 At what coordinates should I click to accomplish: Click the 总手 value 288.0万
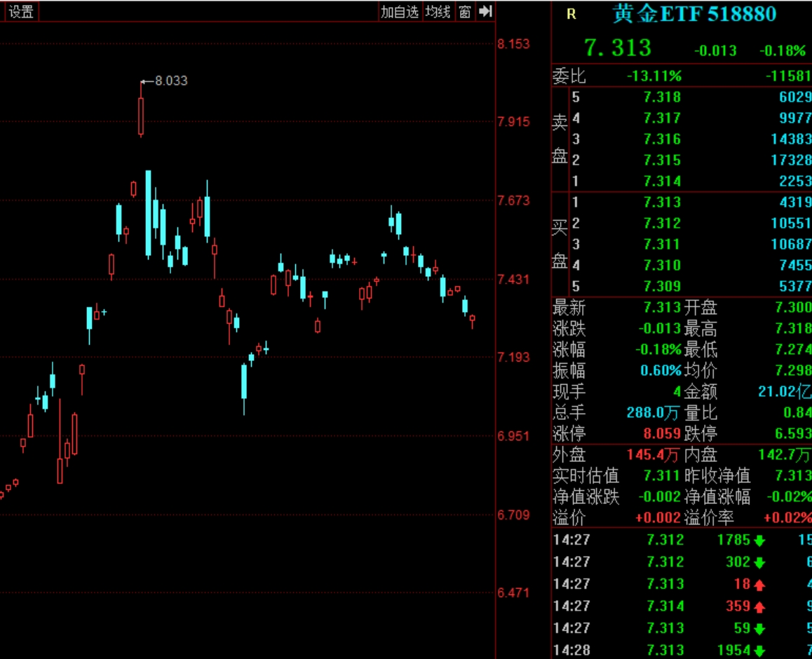point(653,413)
